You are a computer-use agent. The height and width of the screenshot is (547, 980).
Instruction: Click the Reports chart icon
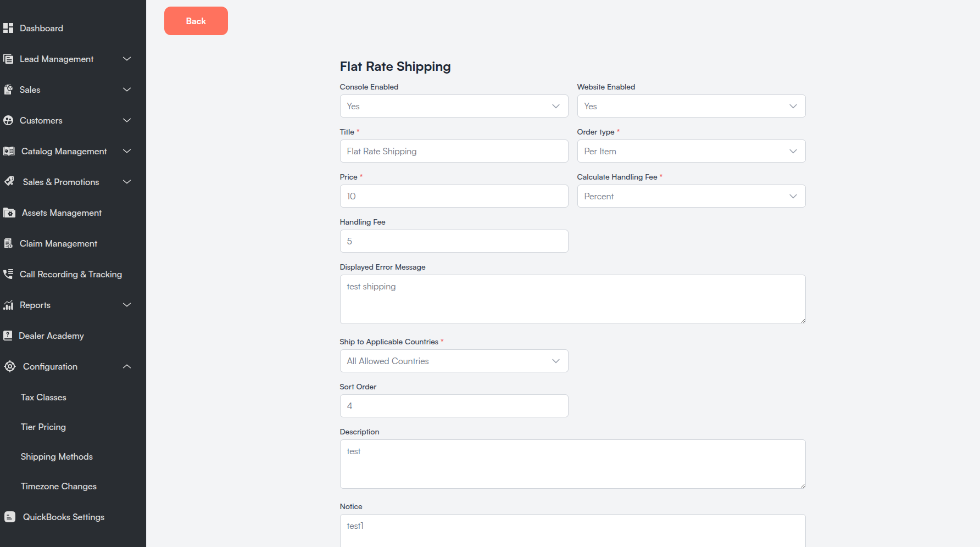(x=8, y=305)
